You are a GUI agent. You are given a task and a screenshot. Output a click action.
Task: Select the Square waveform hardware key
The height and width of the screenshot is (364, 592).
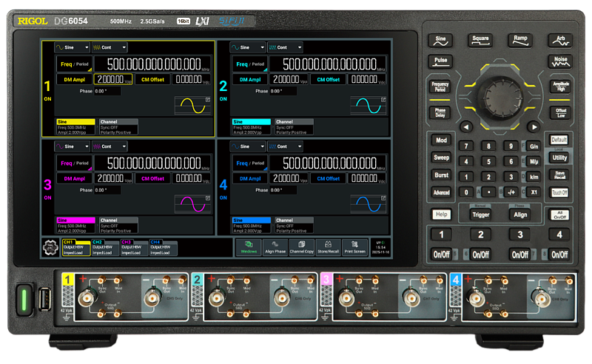coord(480,41)
